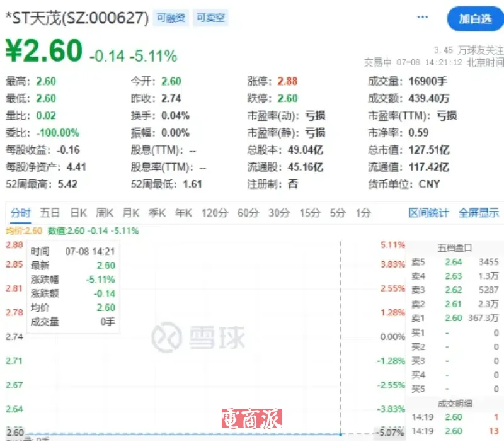Select the 买3 order row
The width and height of the screenshot is (504, 442).
[455, 361]
